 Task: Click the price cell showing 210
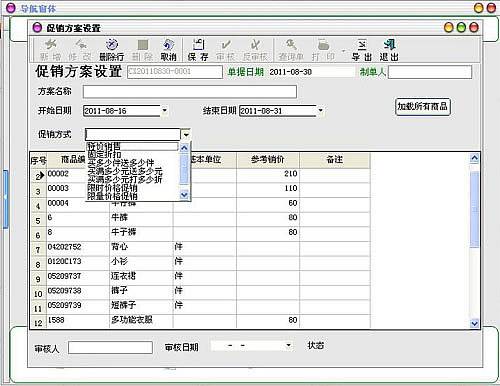click(268, 174)
